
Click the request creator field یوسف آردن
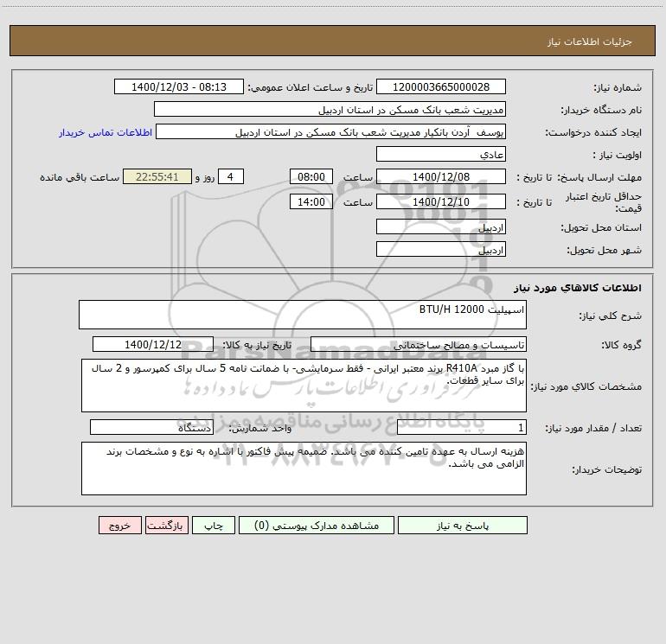[x=330, y=131]
